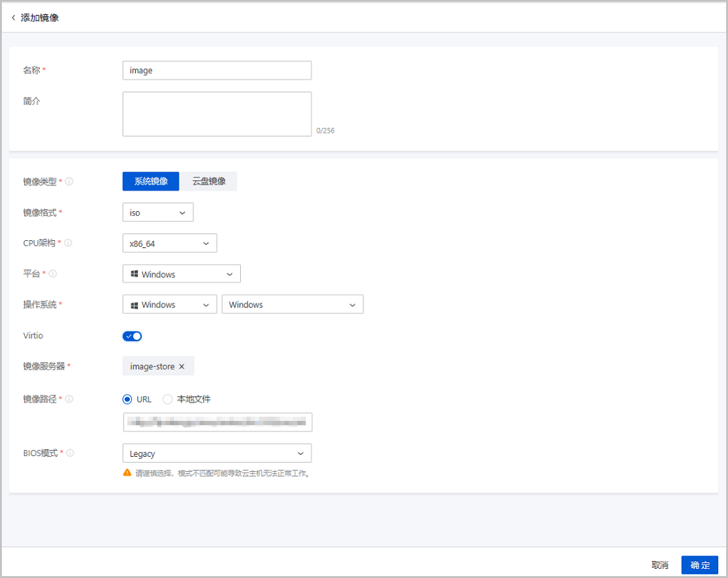Click info icon next to 镜像路径

point(69,399)
